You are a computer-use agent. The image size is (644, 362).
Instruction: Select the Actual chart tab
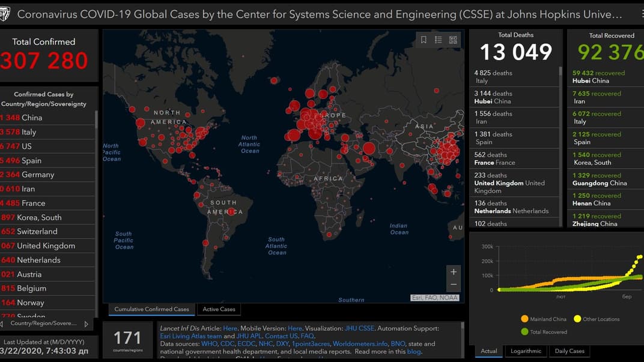[x=489, y=351]
